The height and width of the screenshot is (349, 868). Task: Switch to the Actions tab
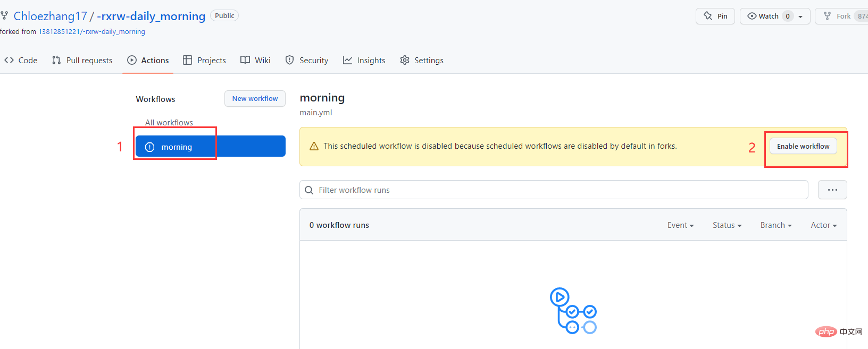click(x=148, y=61)
